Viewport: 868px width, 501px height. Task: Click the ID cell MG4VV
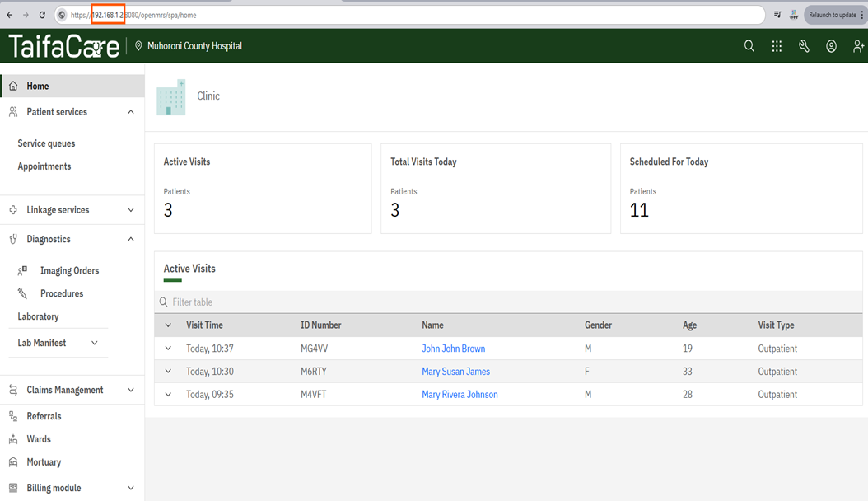(315, 349)
